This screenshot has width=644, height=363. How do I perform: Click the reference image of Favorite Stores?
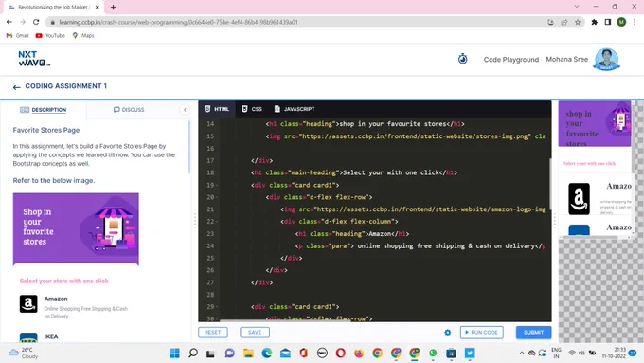[76, 229]
